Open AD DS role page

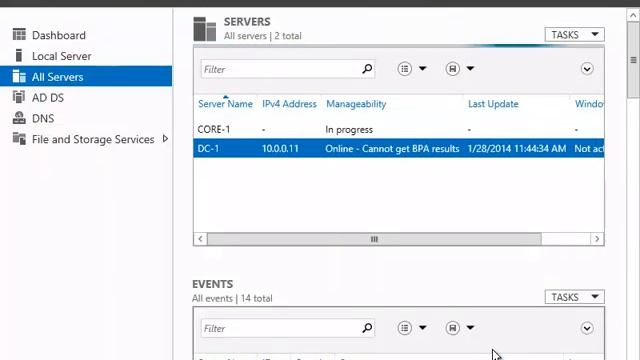[48, 98]
